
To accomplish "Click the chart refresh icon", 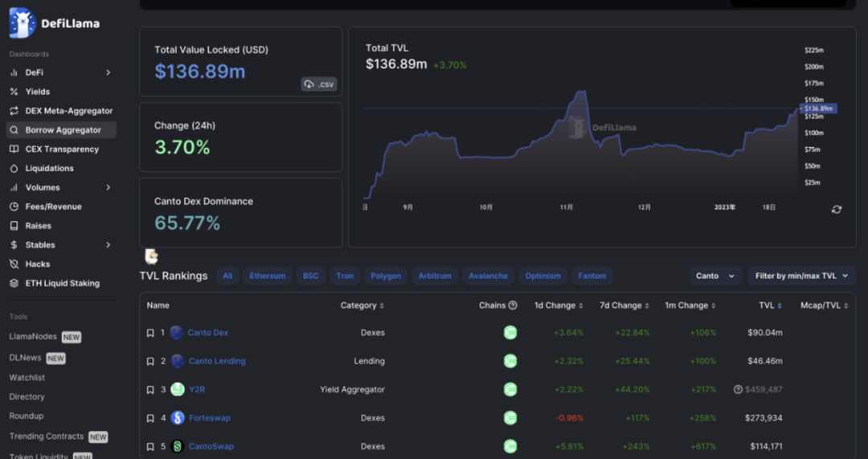I will (837, 209).
